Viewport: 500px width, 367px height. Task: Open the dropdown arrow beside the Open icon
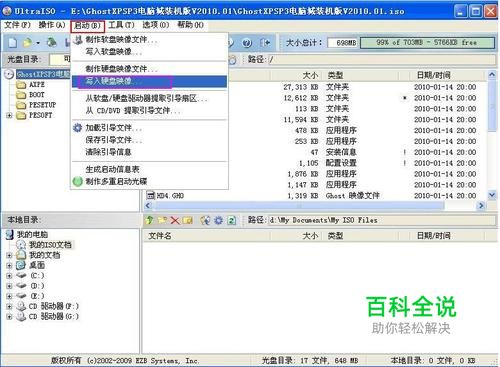[38, 43]
